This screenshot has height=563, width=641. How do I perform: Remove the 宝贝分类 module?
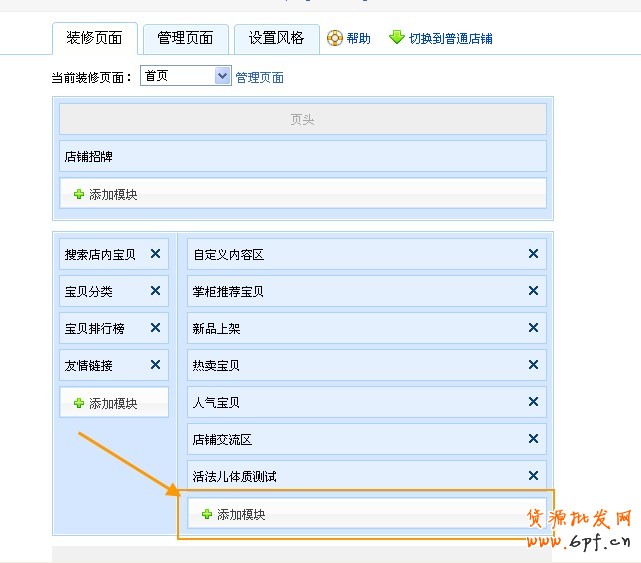[x=155, y=291]
